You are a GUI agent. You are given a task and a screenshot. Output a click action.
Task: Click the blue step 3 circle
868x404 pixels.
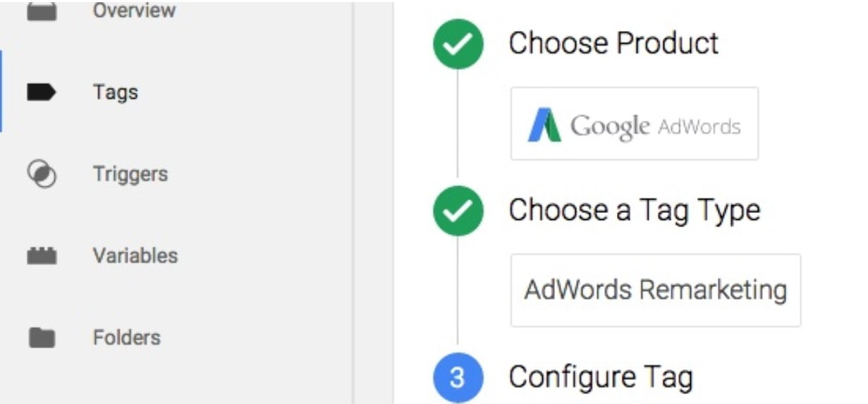[x=458, y=378]
